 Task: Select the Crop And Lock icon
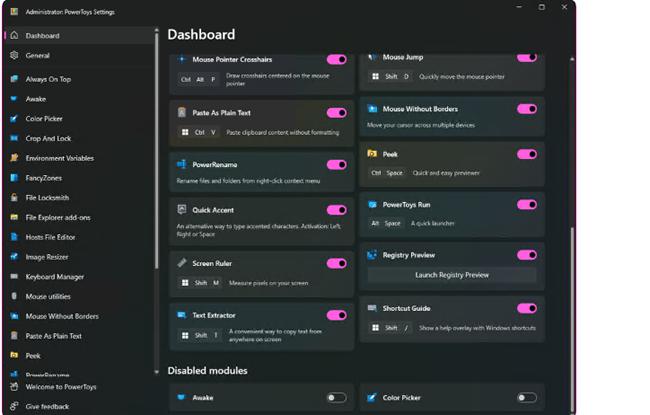click(x=14, y=138)
